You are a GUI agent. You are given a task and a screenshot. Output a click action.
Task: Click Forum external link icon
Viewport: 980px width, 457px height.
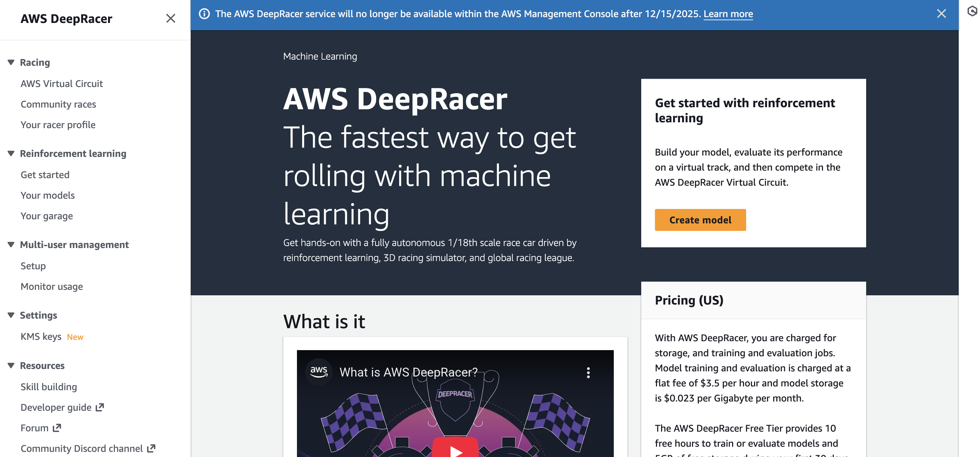point(57,428)
